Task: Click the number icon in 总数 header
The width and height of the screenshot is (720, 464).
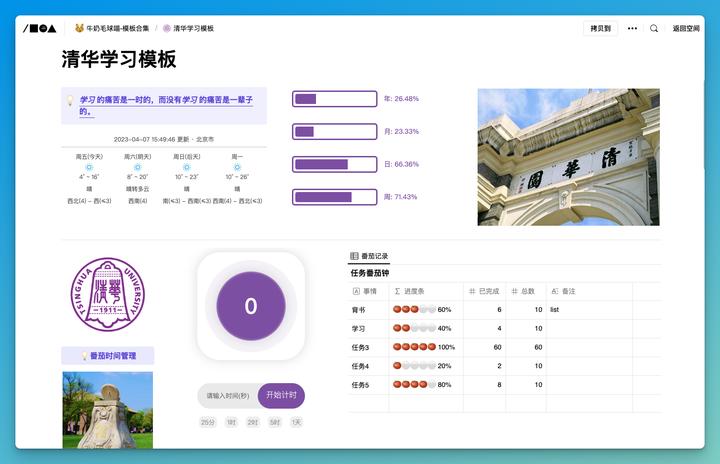Action: coord(514,291)
